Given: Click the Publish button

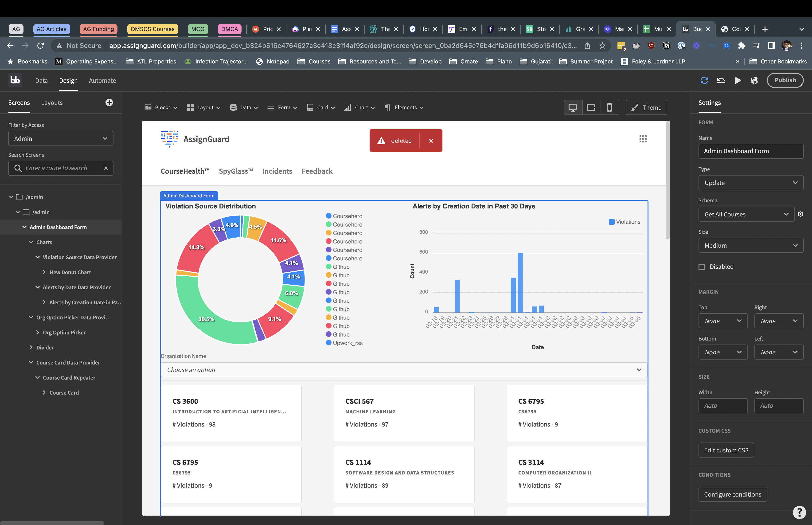Looking at the screenshot, I should pos(785,80).
